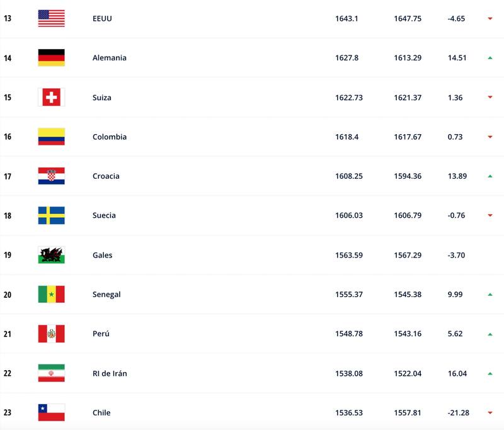Click the Senegal flag icon
The height and width of the screenshot is (430, 504).
point(51,294)
